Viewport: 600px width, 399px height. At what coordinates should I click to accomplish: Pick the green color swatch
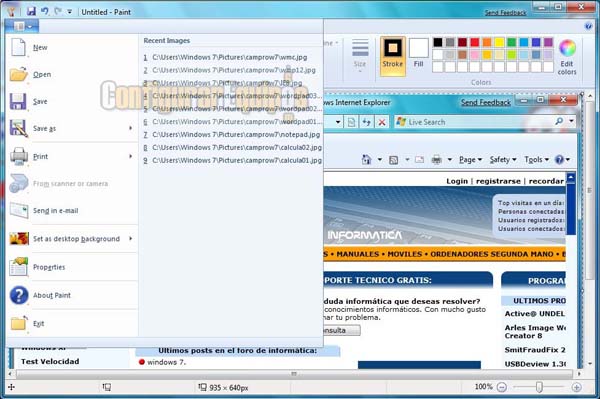click(511, 42)
